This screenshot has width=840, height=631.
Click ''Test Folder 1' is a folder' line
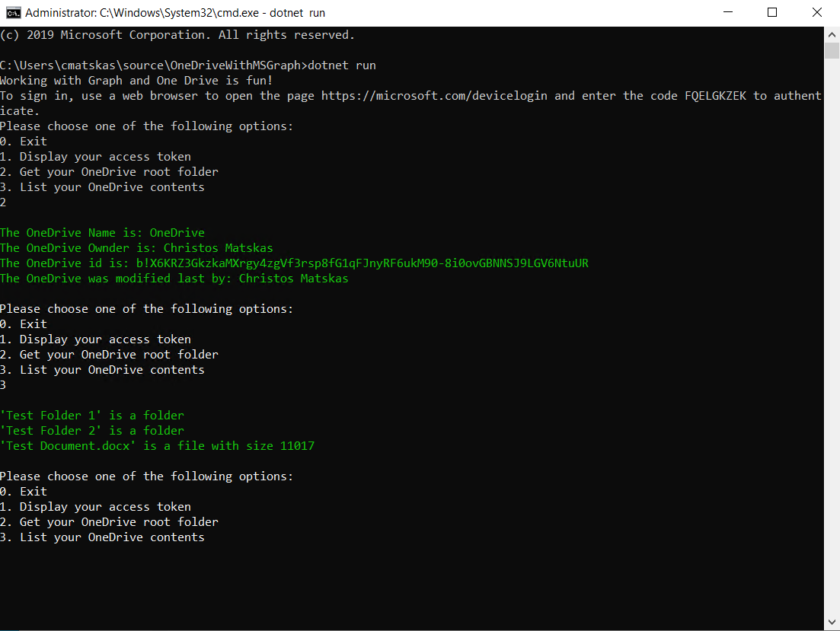92,416
